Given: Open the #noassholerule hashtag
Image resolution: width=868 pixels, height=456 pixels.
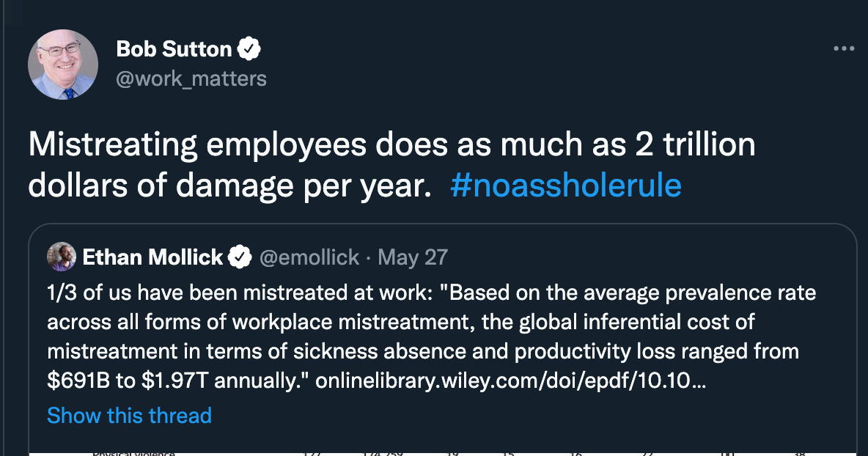Looking at the screenshot, I should click(566, 185).
